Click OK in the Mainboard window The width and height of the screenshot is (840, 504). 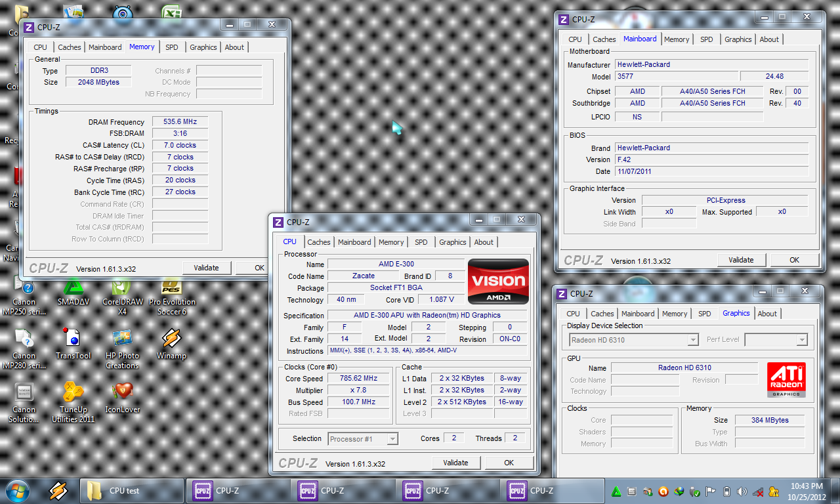point(795,260)
